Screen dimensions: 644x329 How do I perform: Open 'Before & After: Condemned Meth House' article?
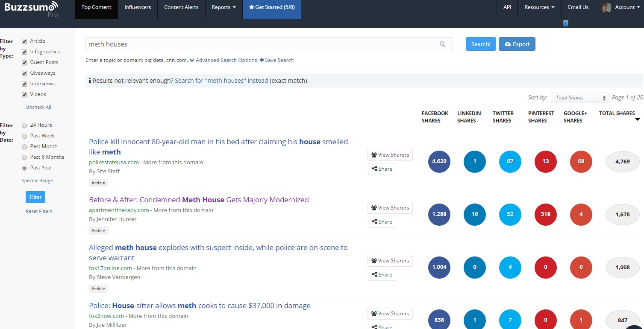coord(199,200)
